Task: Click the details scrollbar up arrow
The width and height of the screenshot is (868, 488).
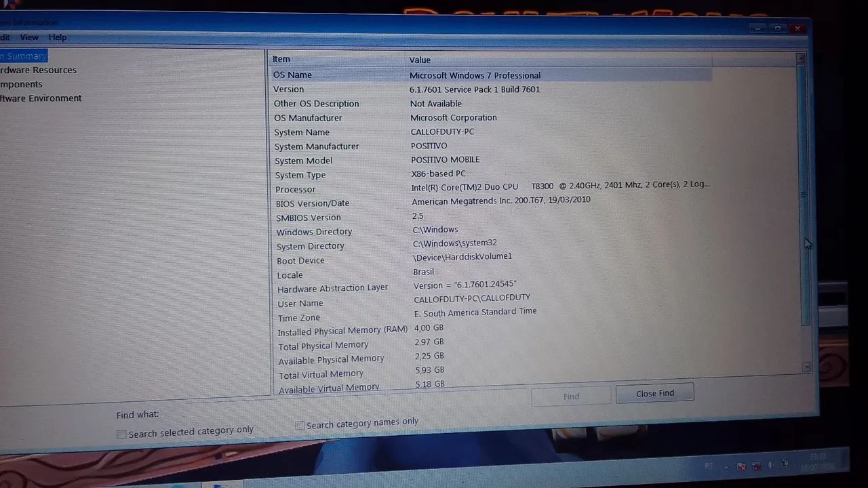Action: pyautogui.click(x=800, y=59)
